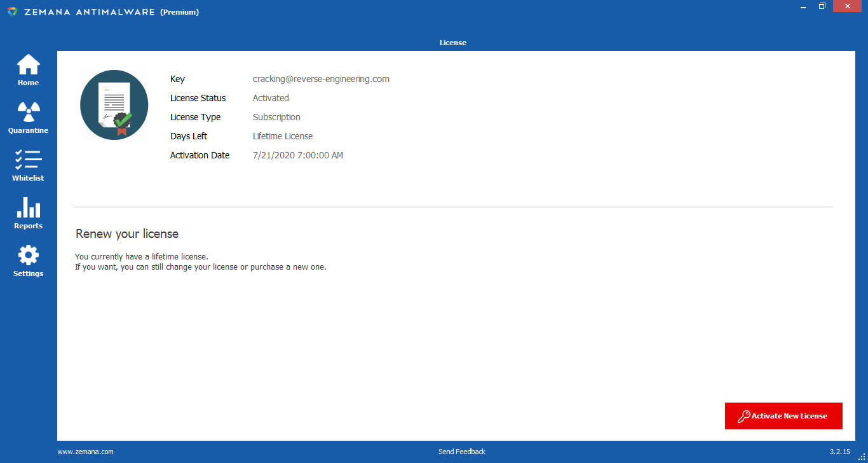The height and width of the screenshot is (463, 868).
Task: Click the 'Lifetime License' days left value
Action: coord(283,136)
